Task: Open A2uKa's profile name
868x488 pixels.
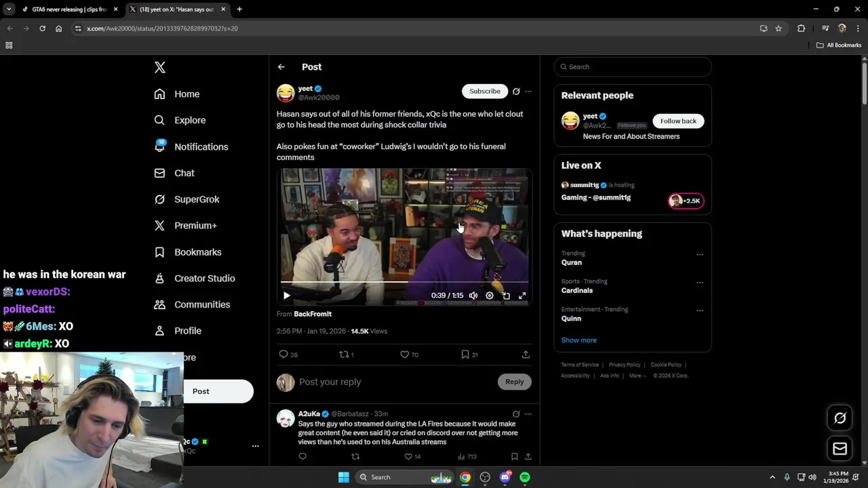Action: point(309,413)
